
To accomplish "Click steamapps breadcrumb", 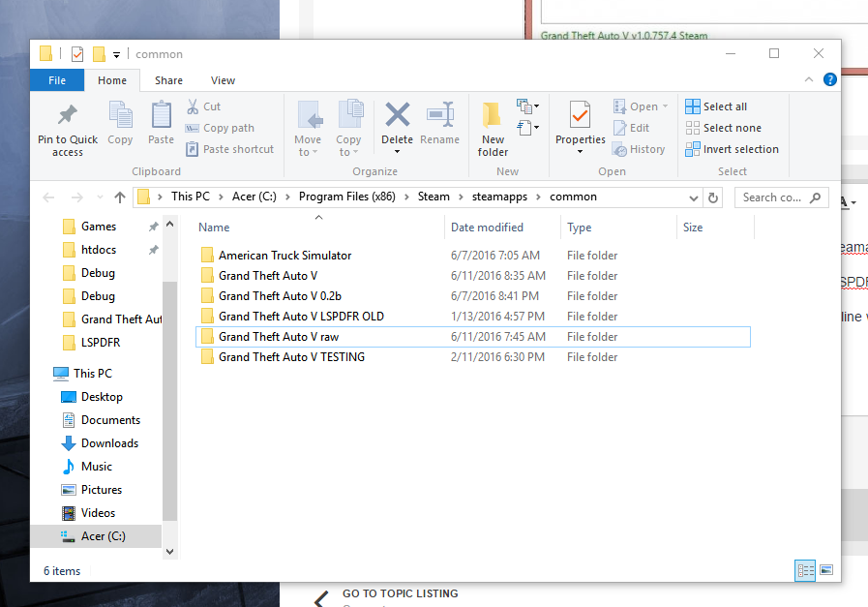I will [x=499, y=197].
